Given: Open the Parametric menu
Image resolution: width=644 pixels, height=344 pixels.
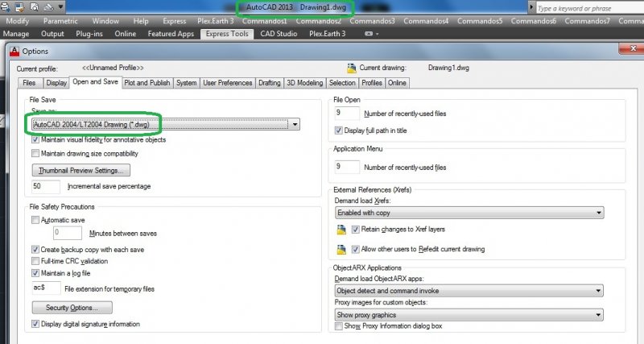Looking at the screenshot, I should (x=60, y=21).
